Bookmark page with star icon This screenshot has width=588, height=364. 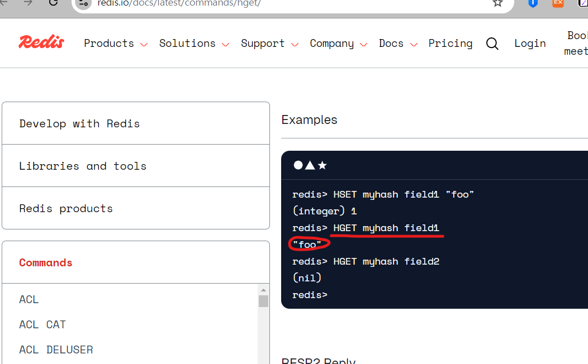click(497, 3)
